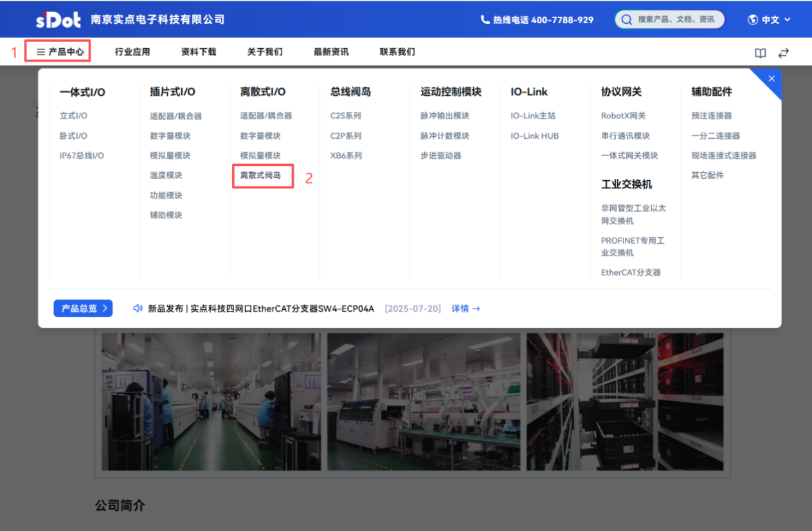Click the 产品总览 button

(83, 309)
